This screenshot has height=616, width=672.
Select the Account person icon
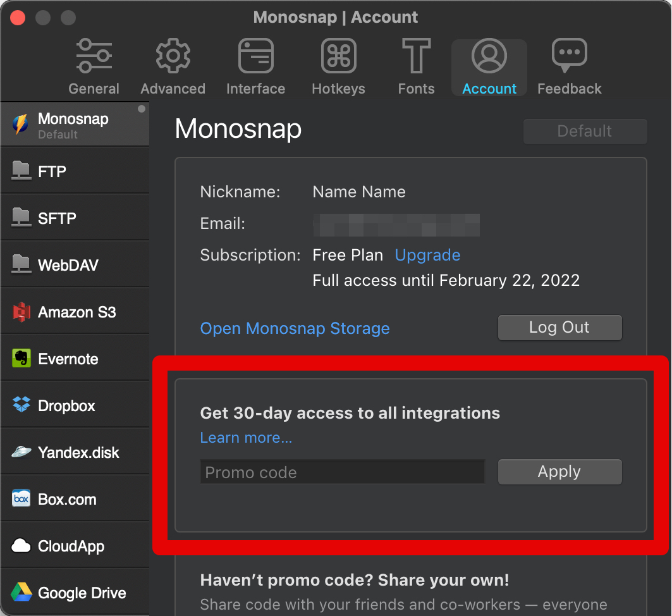coord(489,56)
